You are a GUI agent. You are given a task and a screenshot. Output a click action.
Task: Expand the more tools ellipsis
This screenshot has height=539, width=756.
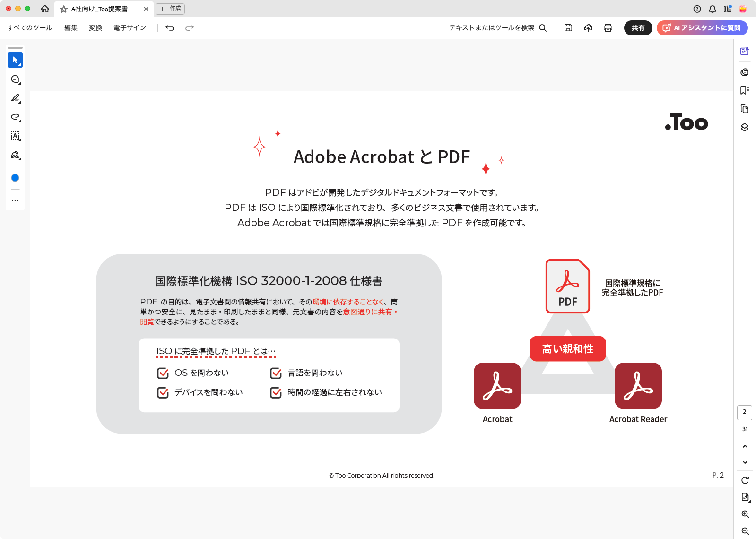point(15,200)
